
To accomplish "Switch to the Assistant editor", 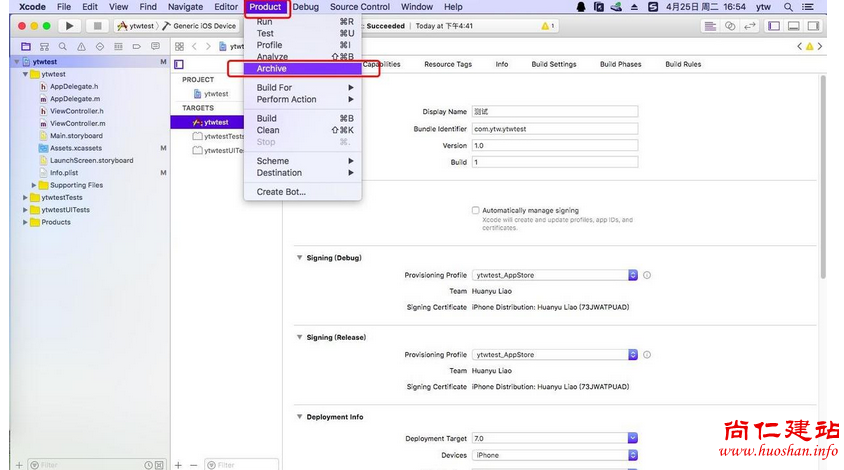I will click(x=730, y=26).
